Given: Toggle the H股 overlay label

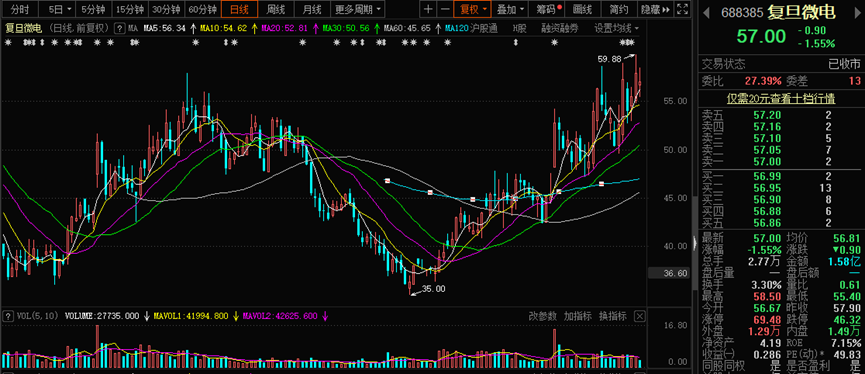Looking at the screenshot, I should click(519, 28).
